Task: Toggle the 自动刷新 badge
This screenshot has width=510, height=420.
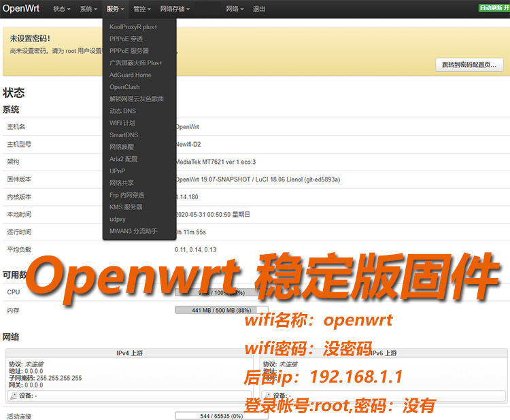Action: (x=494, y=7)
